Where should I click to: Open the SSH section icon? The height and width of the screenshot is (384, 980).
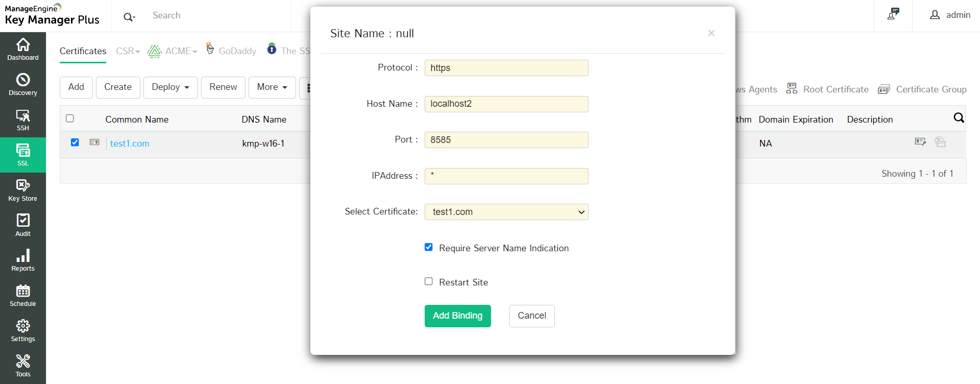tap(23, 120)
